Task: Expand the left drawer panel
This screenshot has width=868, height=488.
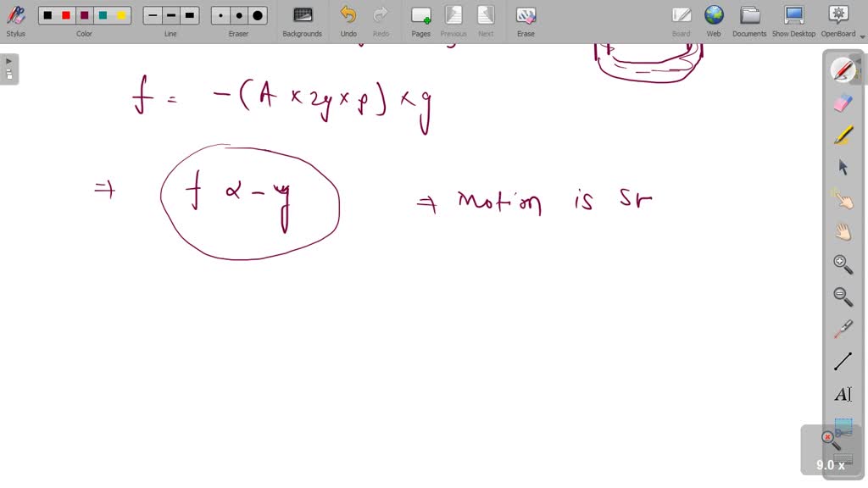Action: 8,60
